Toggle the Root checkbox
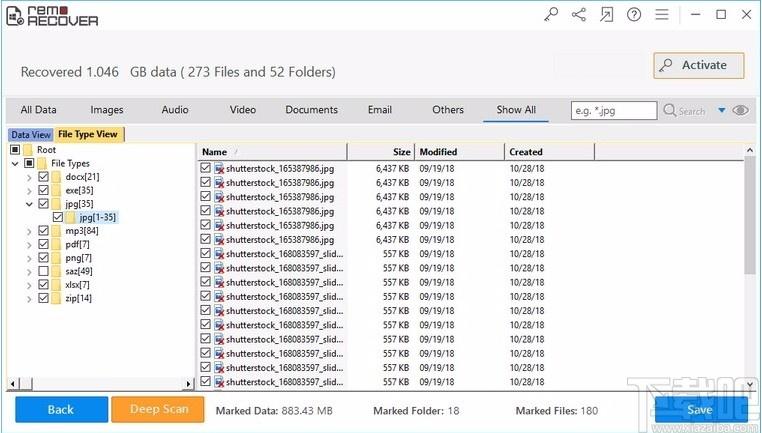The height and width of the screenshot is (433, 762). click(x=15, y=149)
